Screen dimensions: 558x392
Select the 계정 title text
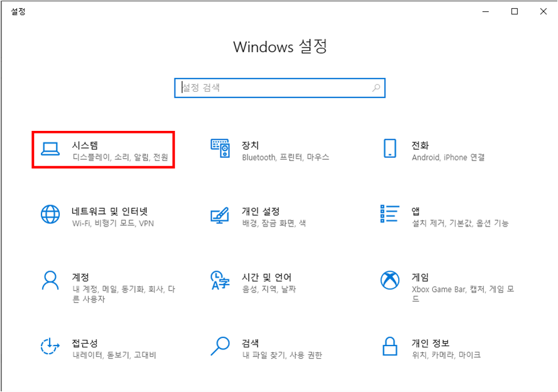[x=81, y=277]
